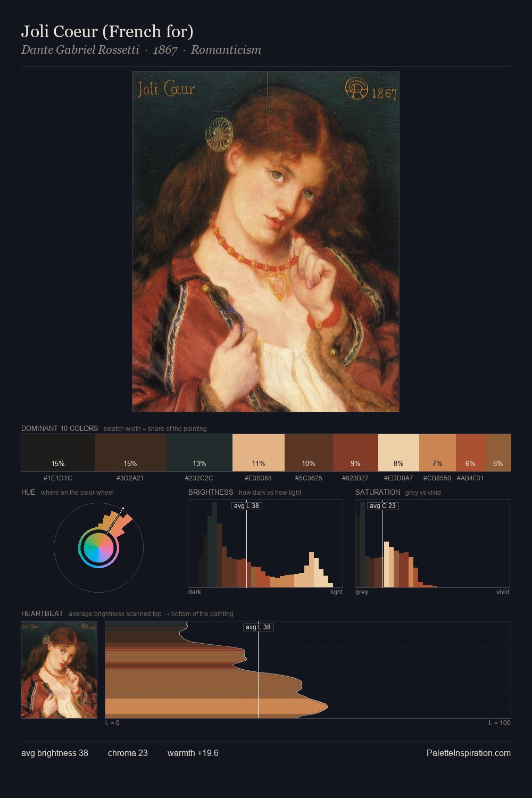Screen dimensions: 532x798
Task: Click the 'avg C 23' label in Saturation chart
Action: pos(383,506)
